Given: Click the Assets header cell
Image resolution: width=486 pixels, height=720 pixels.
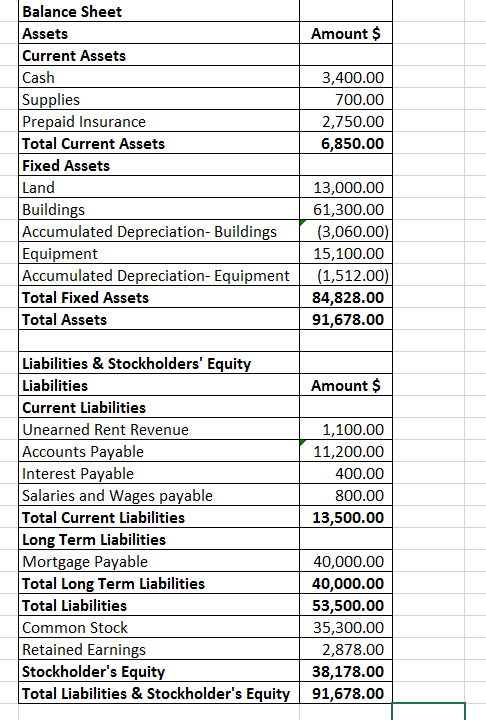Looking at the screenshot, I should (159, 33).
